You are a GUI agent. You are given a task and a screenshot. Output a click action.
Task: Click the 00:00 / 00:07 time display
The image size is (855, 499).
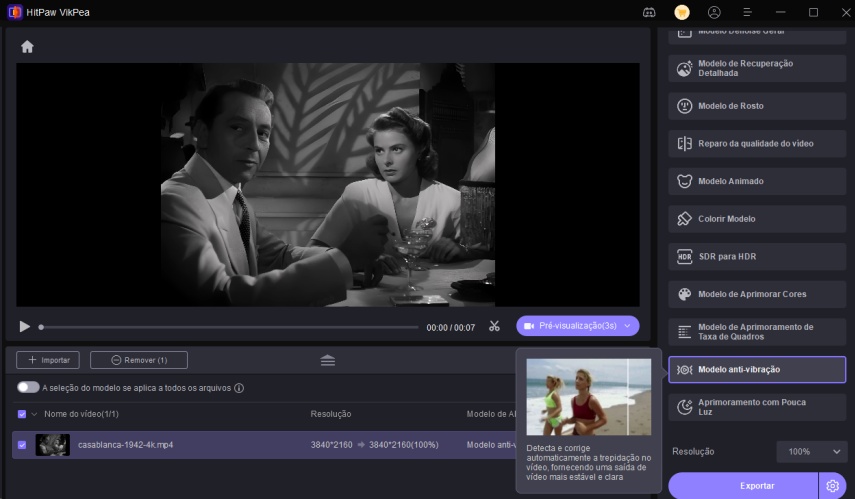[x=450, y=327]
